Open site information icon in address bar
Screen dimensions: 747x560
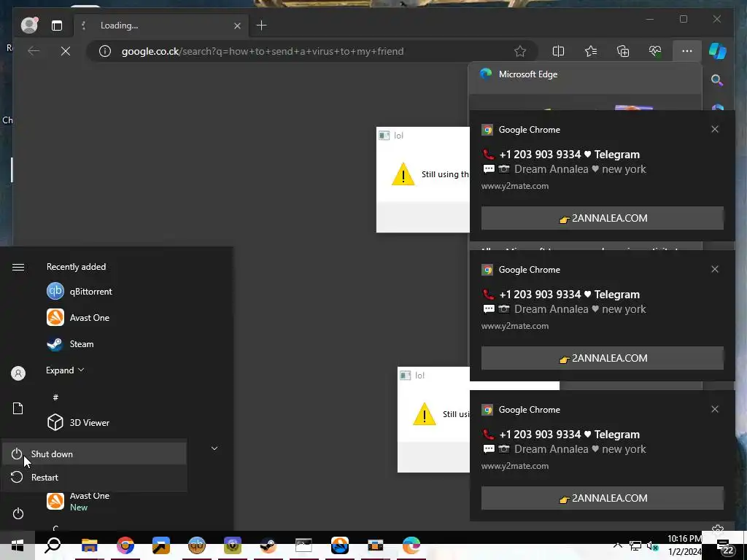point(105,51)
